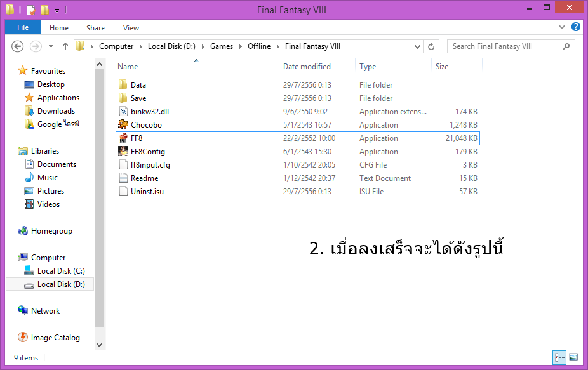This screenshot has width=588, height=370.
Task: Sort by Date modified column header
Action: pyautogui.click(x=307, y=67)
